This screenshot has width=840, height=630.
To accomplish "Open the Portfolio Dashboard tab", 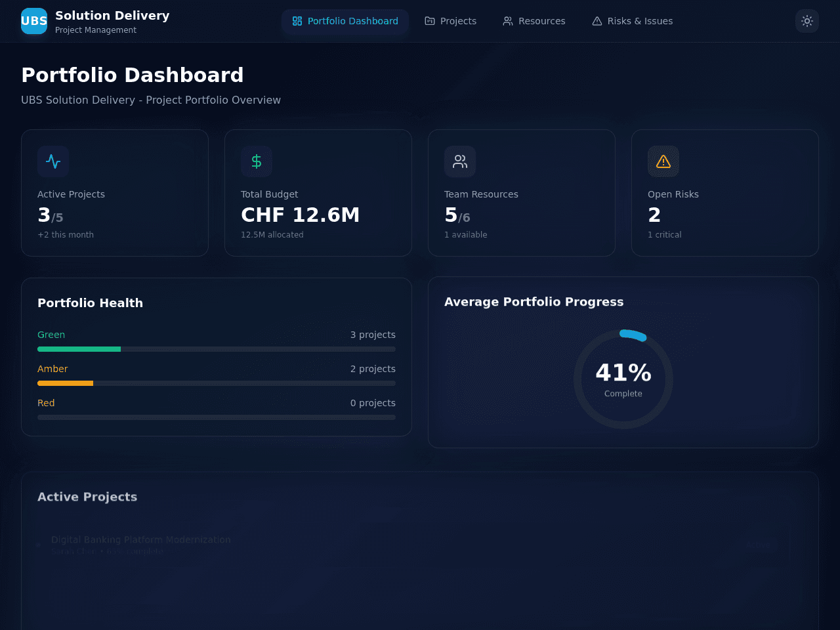I will click(x=345, y=21).
